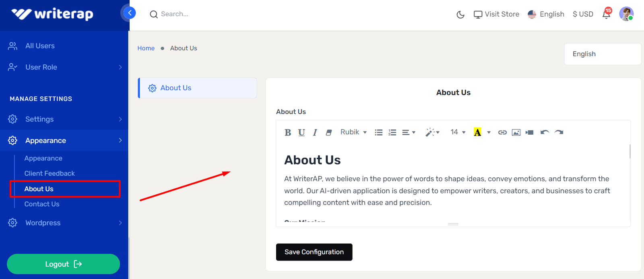The image size is (644, 279).
Task: Click the paragraph starting 'At WriterAP'
Action: 447,191
